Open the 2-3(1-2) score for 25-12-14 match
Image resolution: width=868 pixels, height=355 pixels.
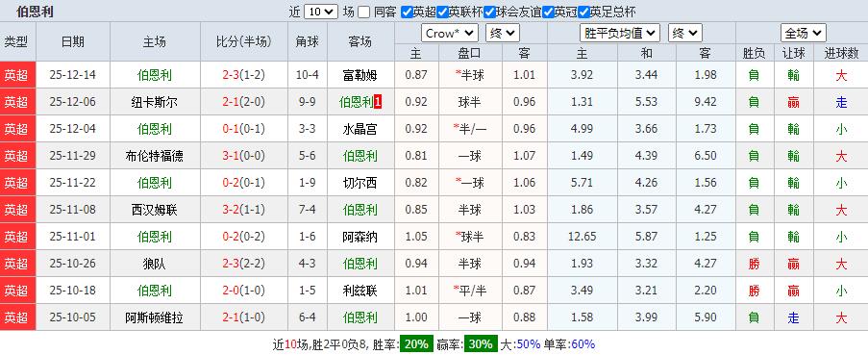click(243, 75)
